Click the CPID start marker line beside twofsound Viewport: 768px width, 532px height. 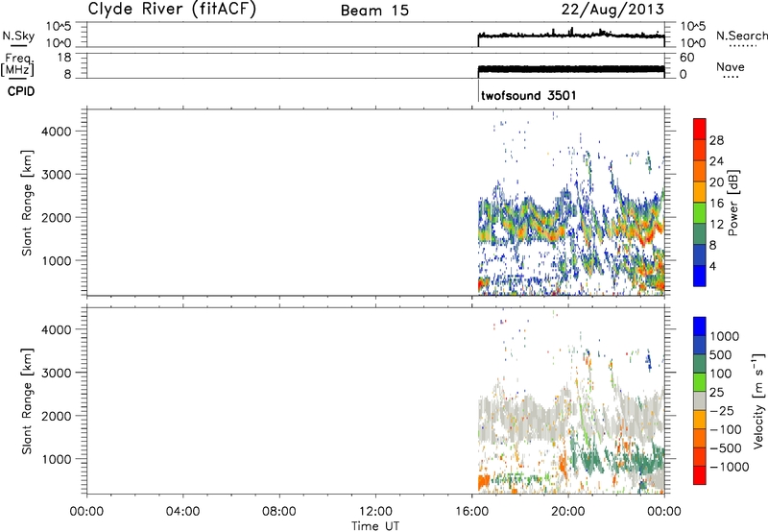[x=478, y=90]
